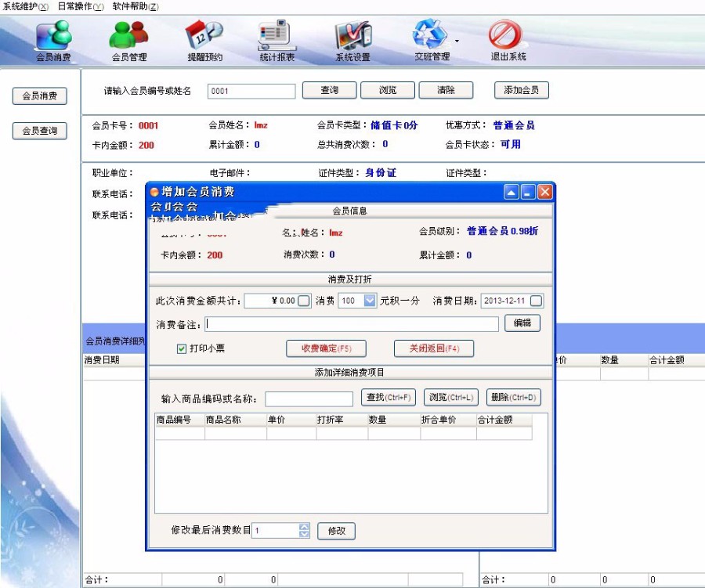This screenshot has width=705, height=588.
Task: Expand the arrow beside 交班管理
Action: (457, 41)
